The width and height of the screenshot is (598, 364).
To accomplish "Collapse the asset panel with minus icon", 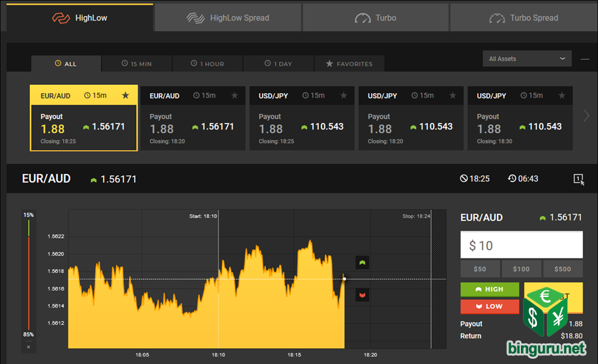I will [585, 59].
